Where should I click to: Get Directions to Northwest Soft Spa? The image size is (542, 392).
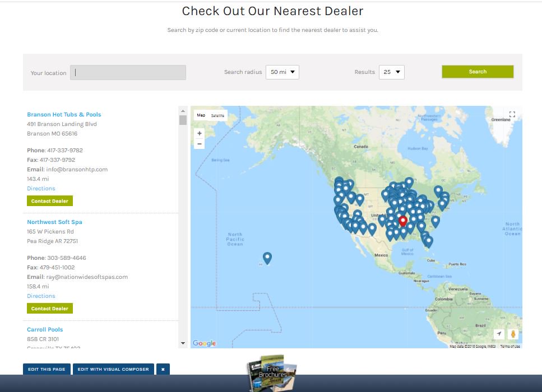pos(41,296)
